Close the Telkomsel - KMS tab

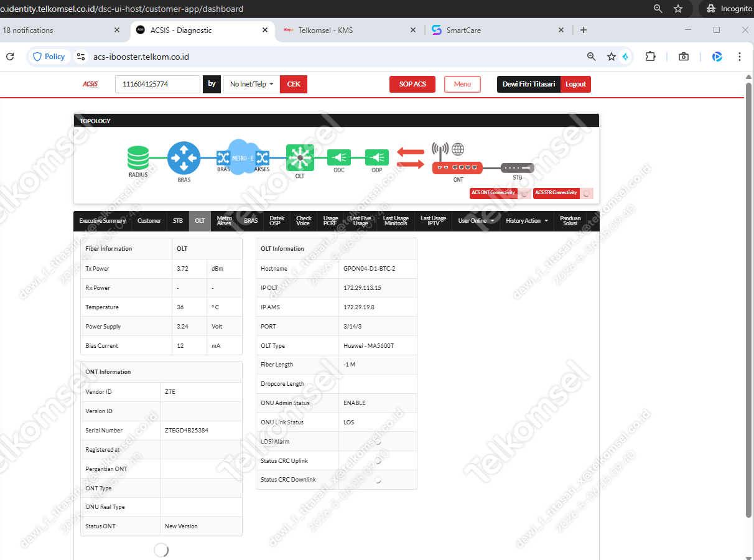coord(413,30)
